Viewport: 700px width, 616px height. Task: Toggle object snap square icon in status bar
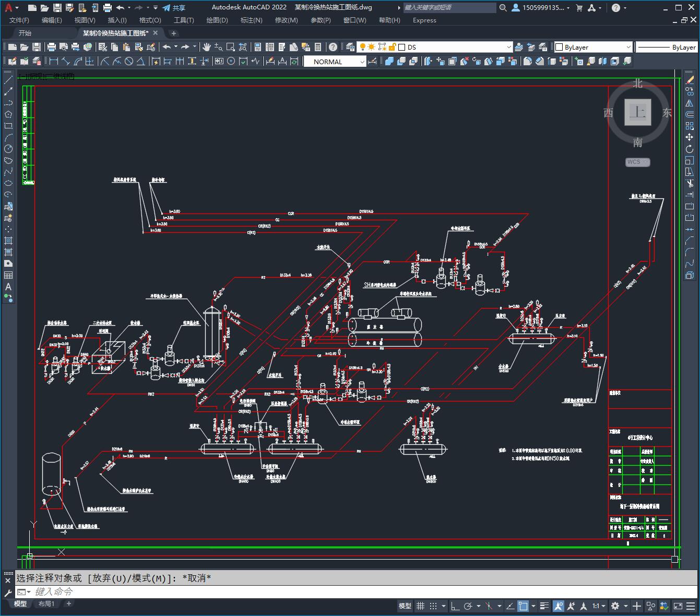coord(523,606)
